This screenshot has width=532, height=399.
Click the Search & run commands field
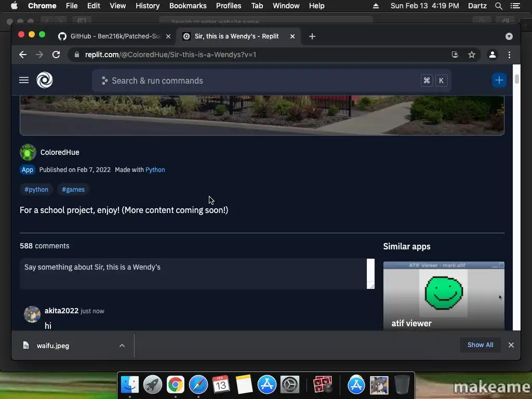(x=271, y=81)
